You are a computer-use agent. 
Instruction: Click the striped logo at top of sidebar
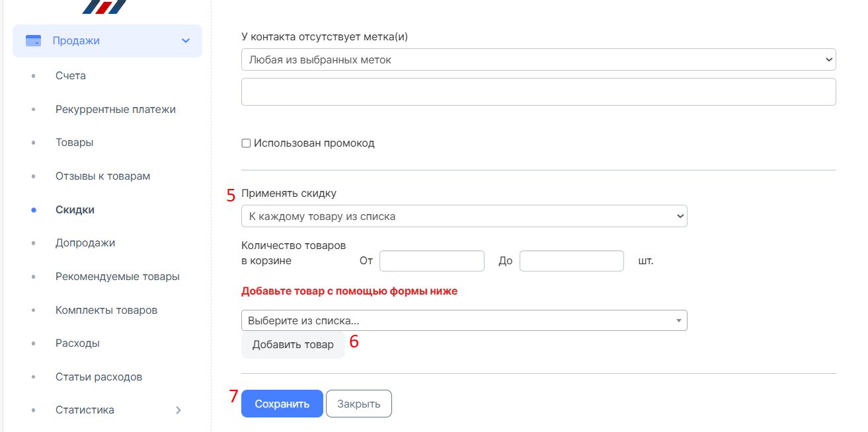tap(104, 7)
